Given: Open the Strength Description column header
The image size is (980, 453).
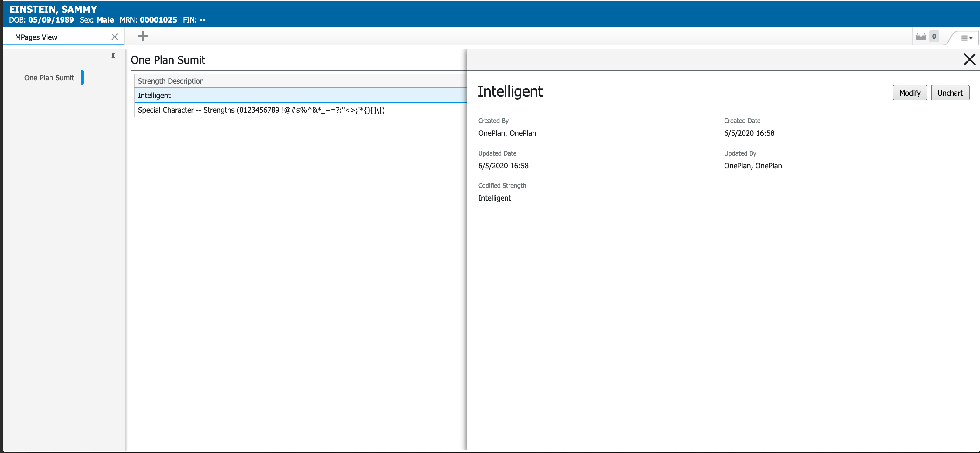Looking at the screenshot, I should [x=170, y=81].
